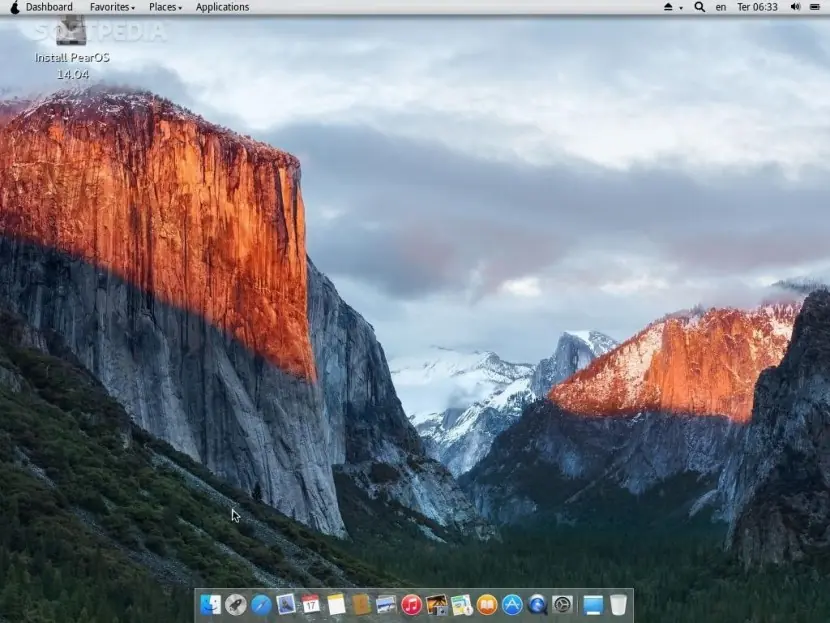Open the Safari compass browser icon
This screenshot has height=623, width=830.
click(x=261, y=604)
